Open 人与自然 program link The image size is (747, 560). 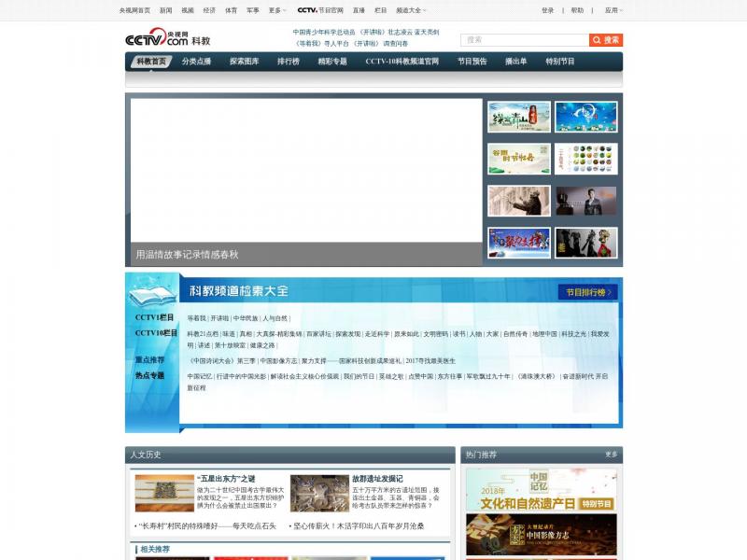[275, 318]
